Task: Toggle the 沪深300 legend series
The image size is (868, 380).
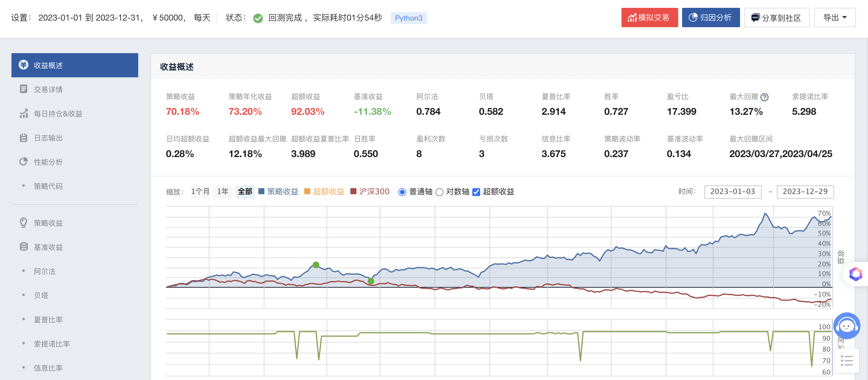Action: pyautogui.click(x=370, y=192)
